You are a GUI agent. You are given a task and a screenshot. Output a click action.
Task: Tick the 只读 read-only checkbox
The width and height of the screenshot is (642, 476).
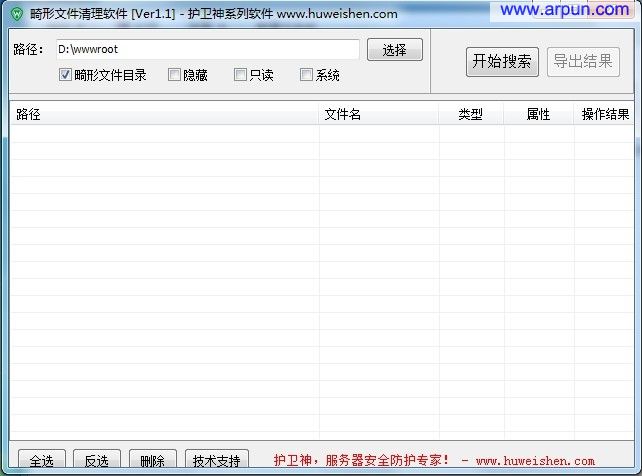pos(240,75)
